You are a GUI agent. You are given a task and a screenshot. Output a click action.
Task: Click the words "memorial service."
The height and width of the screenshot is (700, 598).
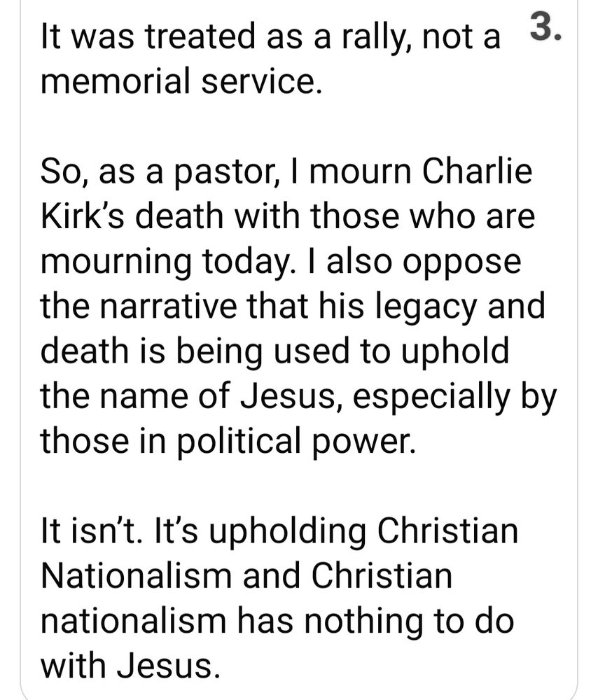coord(181,80)
